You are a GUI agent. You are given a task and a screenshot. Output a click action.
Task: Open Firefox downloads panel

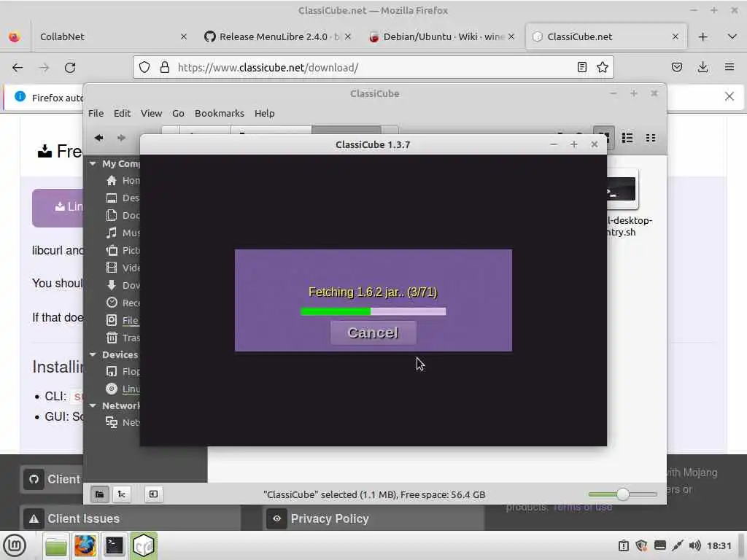703,68
